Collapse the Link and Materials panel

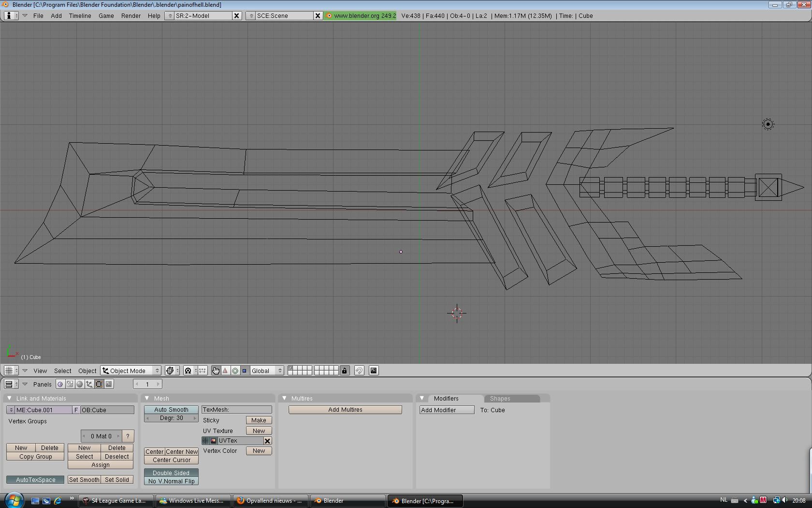[9, 398]
